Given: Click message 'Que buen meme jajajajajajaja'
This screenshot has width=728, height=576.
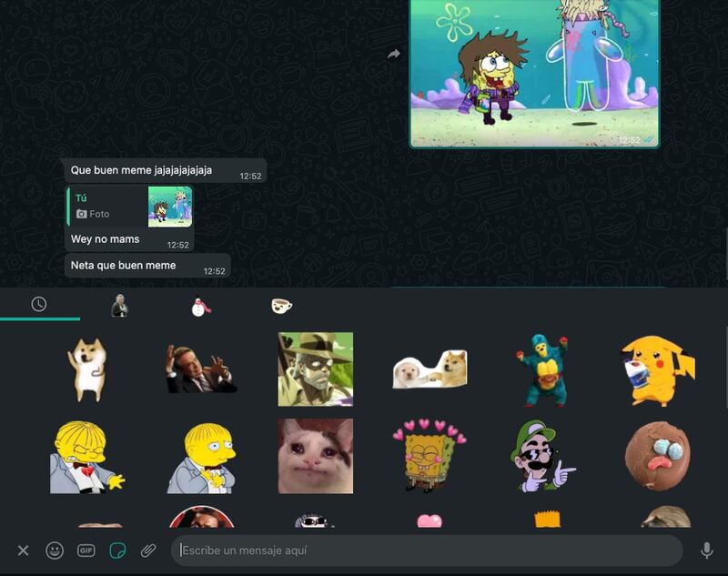Looking at the screenshot, I should click(166, 170).
